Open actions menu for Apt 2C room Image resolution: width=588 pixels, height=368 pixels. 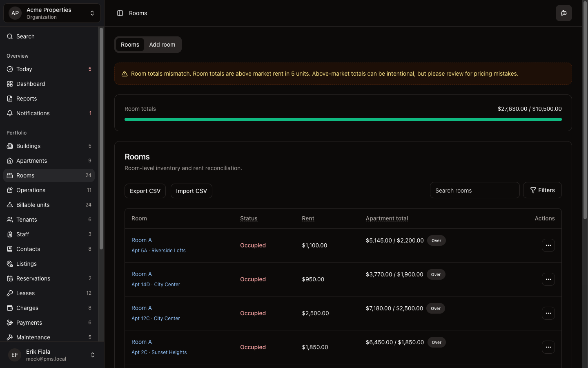(548, 347)
